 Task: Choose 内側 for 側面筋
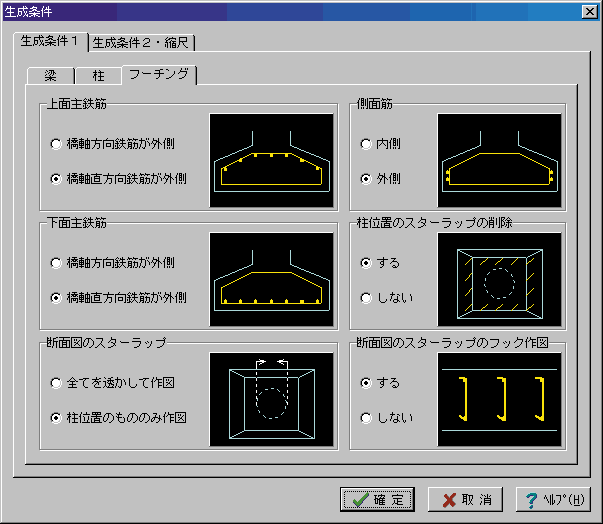click(366, 144)
